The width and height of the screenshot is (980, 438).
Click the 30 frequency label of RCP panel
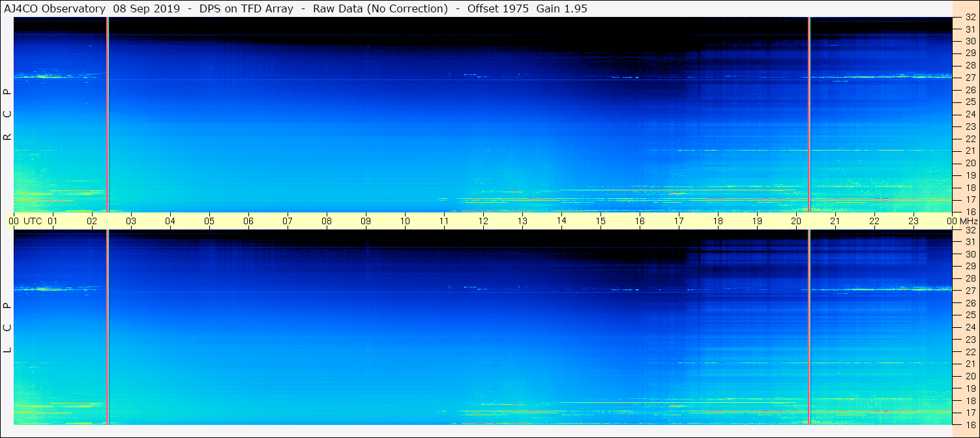coord(970,41)
